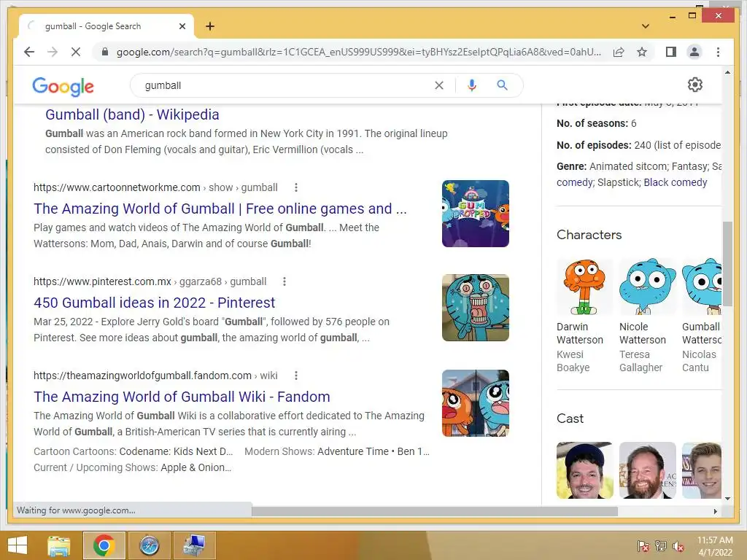The image size is (747, 560).
Task: Click in the gumball search input
Action: pos(286,85)
